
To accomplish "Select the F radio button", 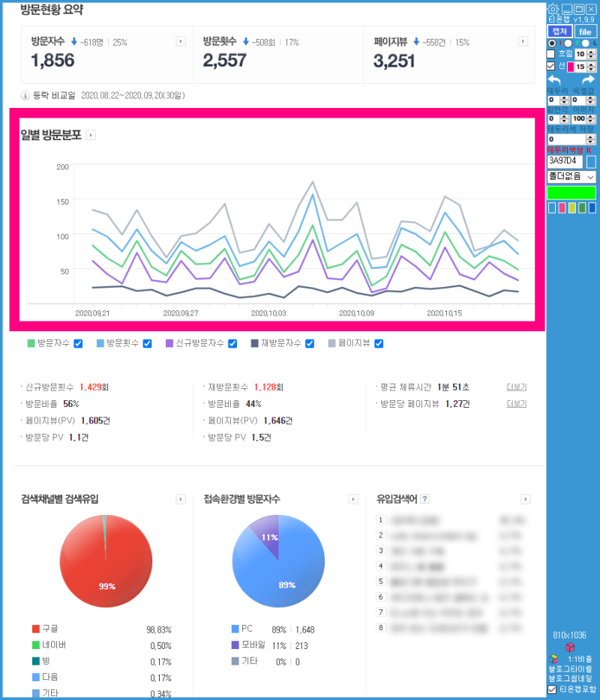I will click(568, 43).
